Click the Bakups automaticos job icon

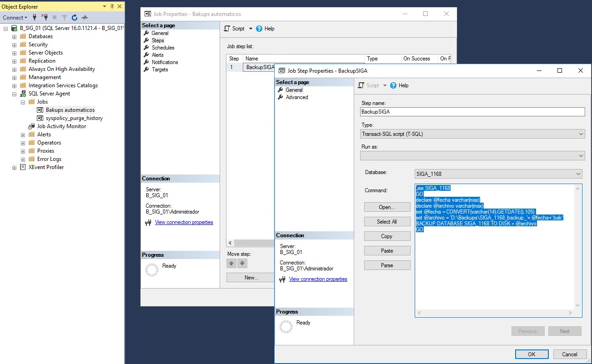click(x=40, y=110)
